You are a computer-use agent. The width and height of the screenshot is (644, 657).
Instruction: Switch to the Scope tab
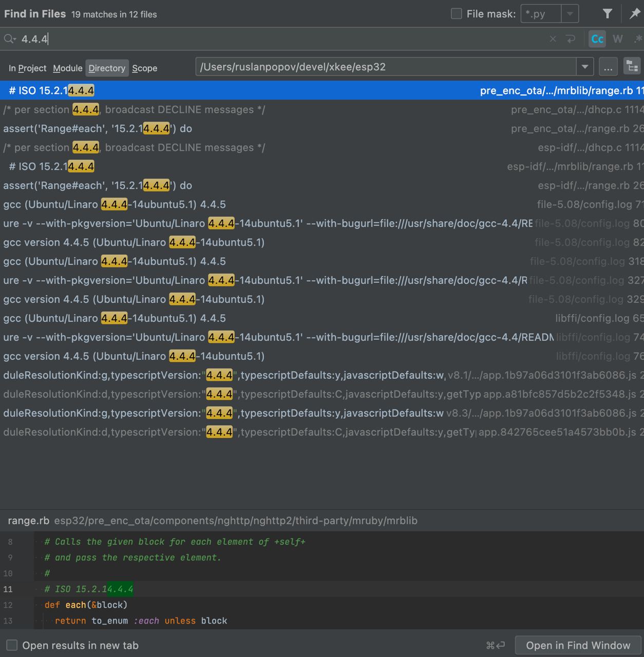pyautogui.click(x=144, y=68)
